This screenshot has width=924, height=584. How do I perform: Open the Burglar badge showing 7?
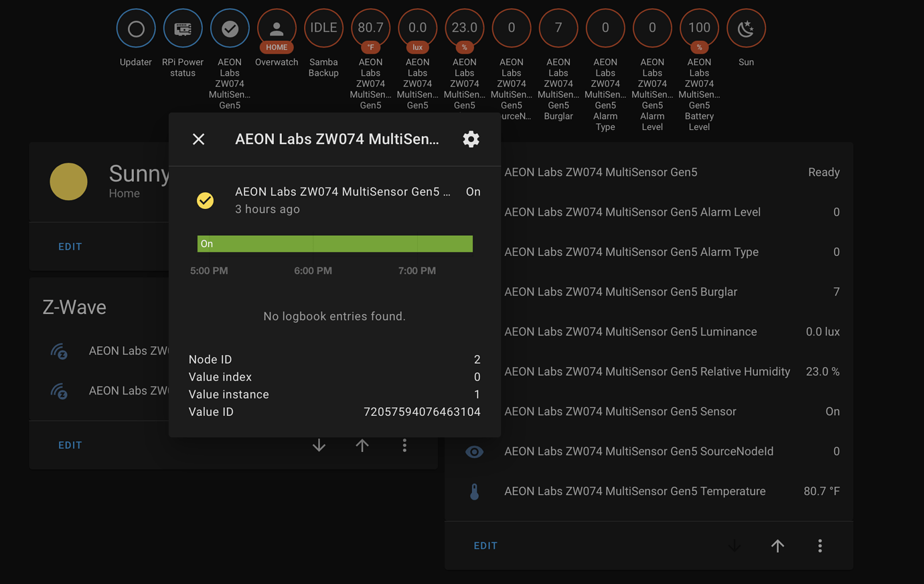point(558,29)
